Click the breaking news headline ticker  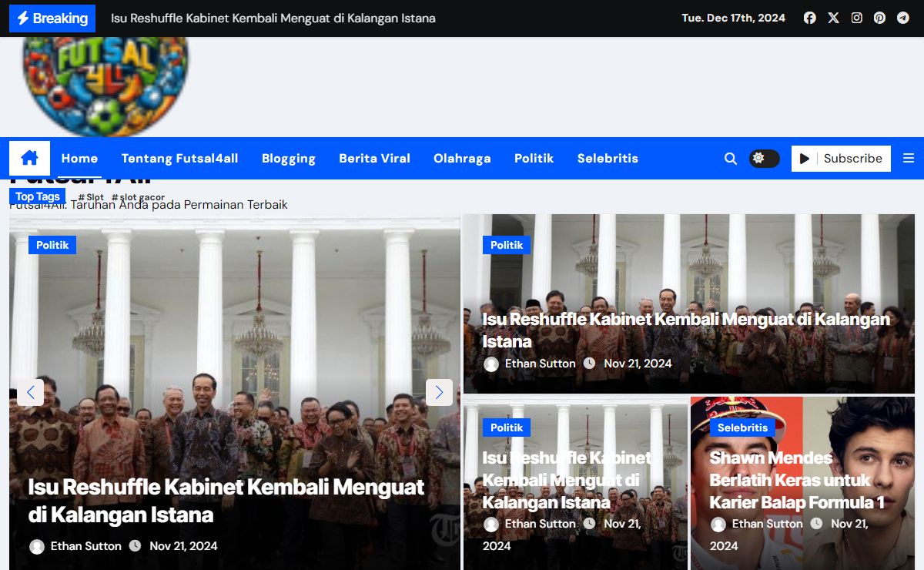click(x=273, y=18)
